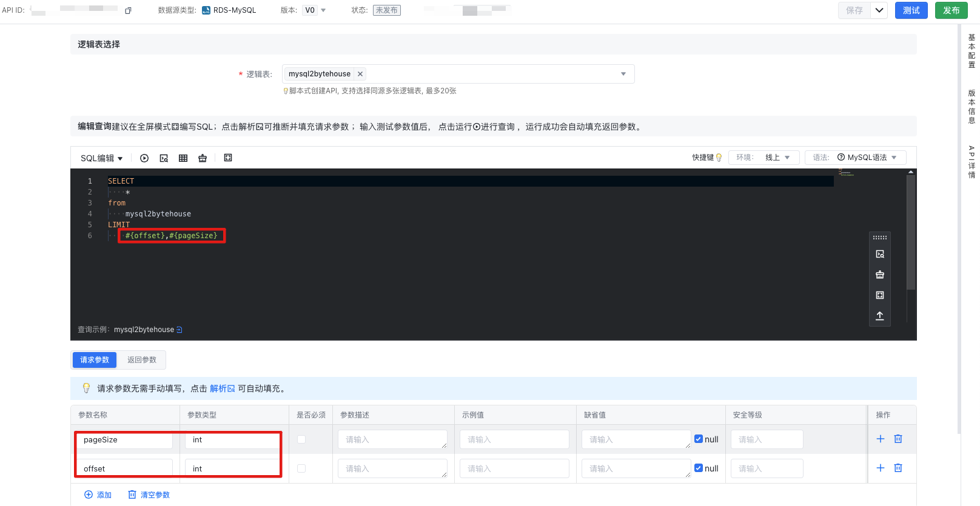Click 添加 to add a parameter

(x=98, y=495)
